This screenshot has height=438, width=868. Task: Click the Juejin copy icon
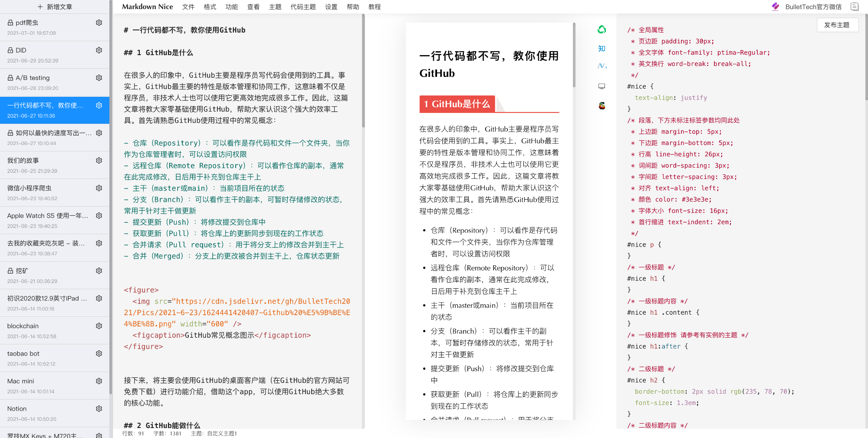(602, 66)
